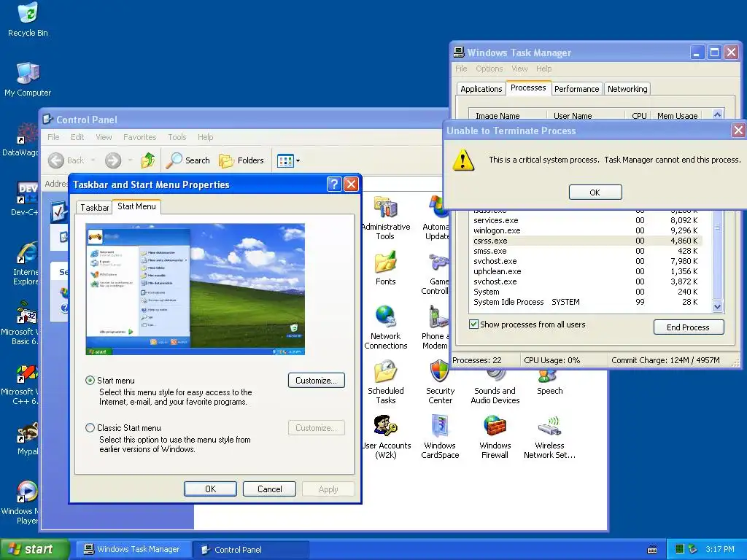Screen dimensions: 747x560
Task: Open Internet Explorer desktop shortcut
Action: 26,263
